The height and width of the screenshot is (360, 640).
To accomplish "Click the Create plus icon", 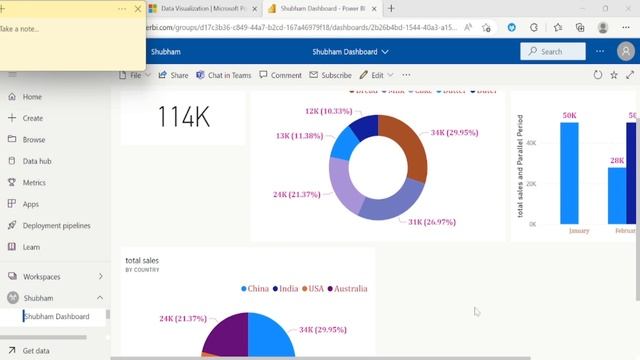I will (12, 118).
